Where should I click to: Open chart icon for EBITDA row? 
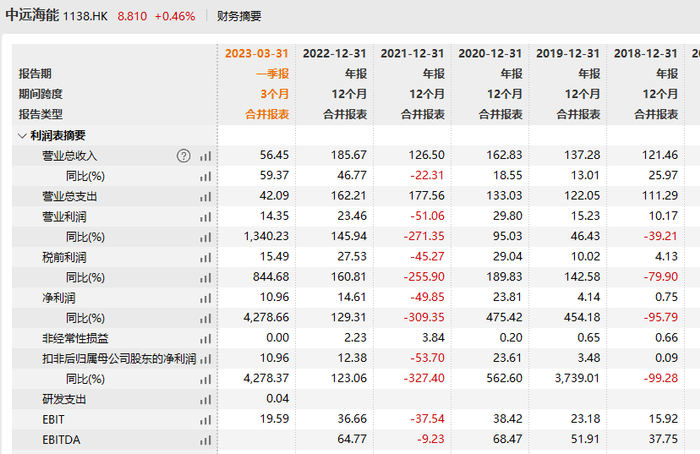pyautogui.click(x=205, y=440)
